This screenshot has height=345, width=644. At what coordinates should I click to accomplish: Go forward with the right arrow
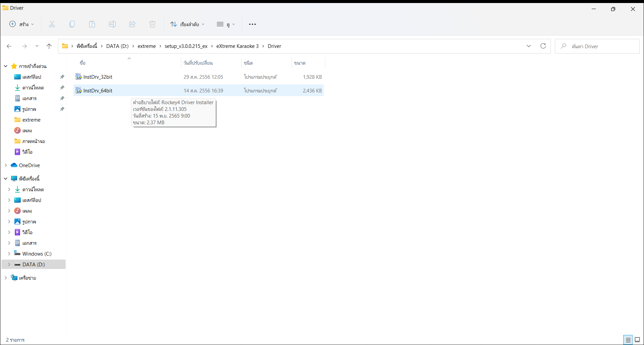24,46
